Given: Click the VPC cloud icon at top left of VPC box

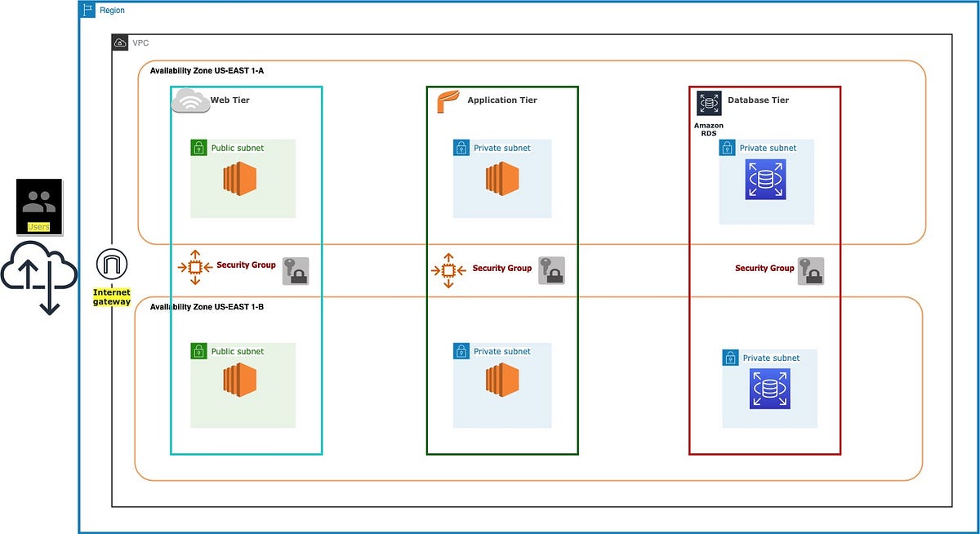Looking at the screenshot, I should coord(119,42).
